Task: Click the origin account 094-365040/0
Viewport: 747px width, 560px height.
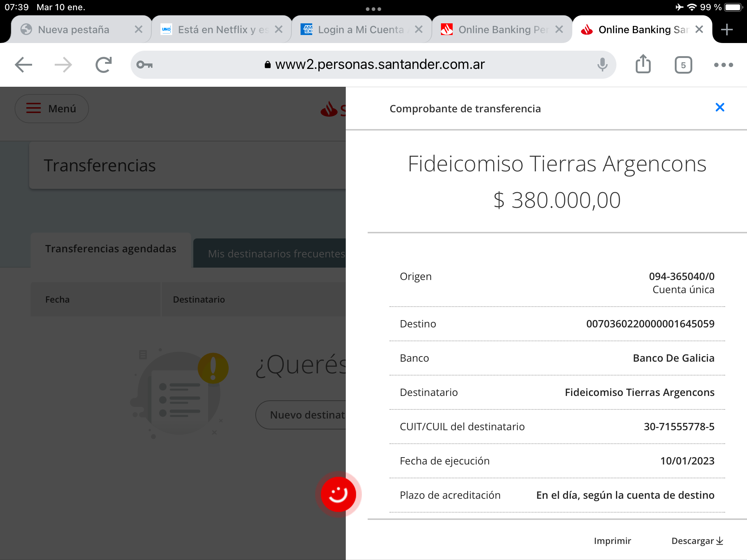Action: point(681,276)
